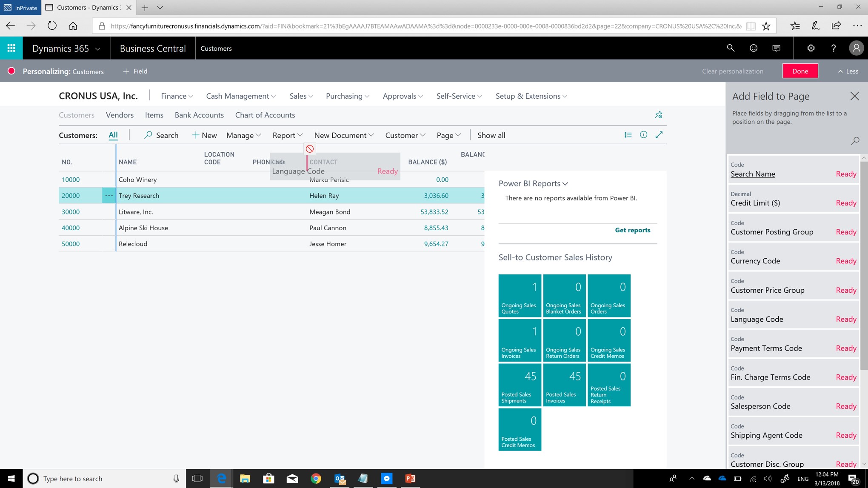
Task: Open the Dynamics 365 app launcher grid
Action: 11,48
